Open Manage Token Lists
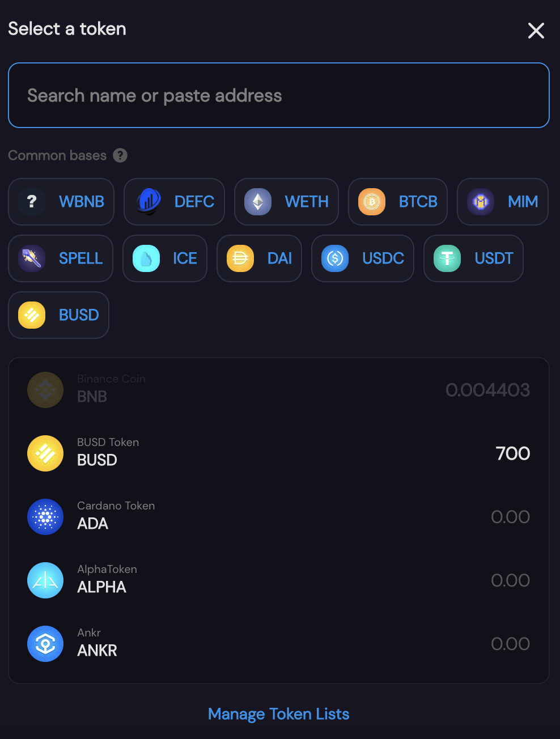The height and width of the screenshot is (739, 560). click(278, 714)
